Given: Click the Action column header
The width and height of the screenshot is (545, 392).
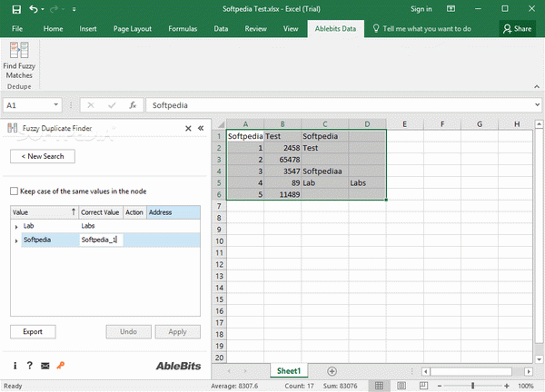Looking at the screenshot, I should coord(134,212).
